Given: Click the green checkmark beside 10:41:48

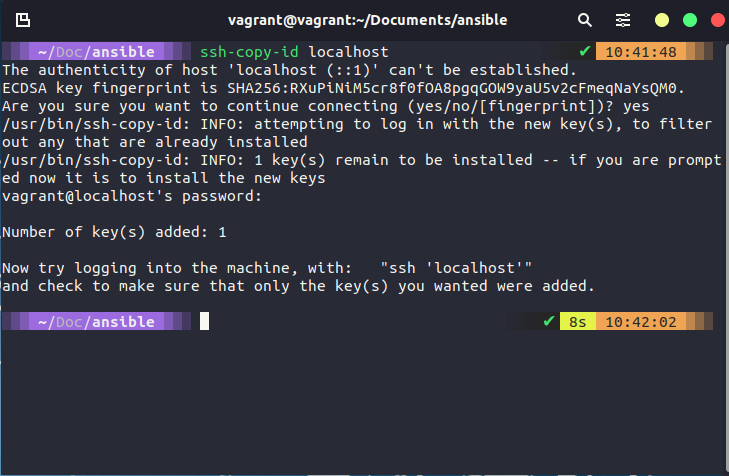Looking at the screenshot, I should click(x=585, y=52).
